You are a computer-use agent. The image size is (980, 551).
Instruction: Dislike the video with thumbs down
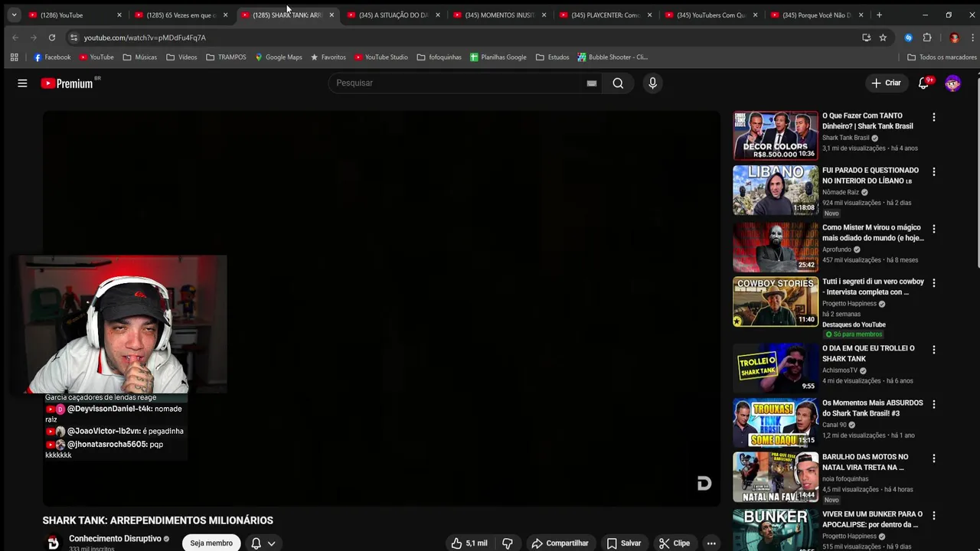[507, 543]
